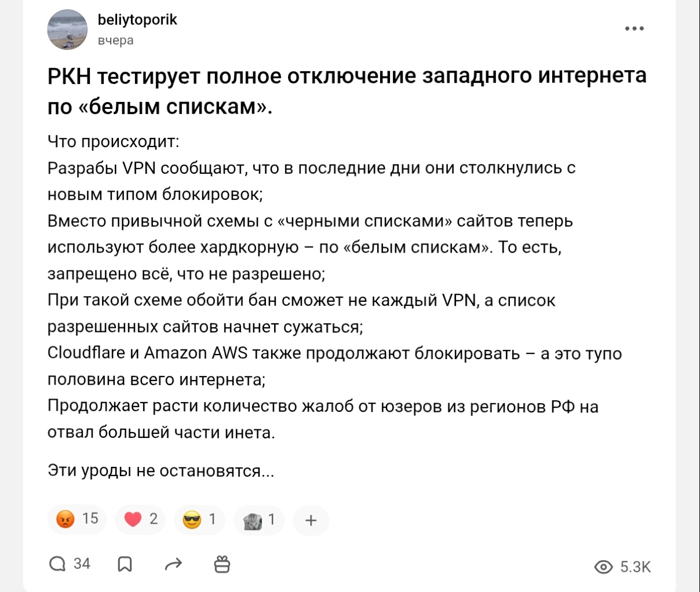Click the 34 comments count

pyautogui.click(x=82, y=564)
